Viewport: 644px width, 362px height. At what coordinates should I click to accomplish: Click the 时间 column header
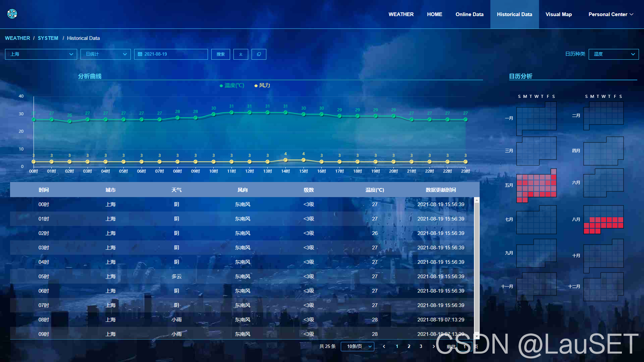(x=44, y=190)
